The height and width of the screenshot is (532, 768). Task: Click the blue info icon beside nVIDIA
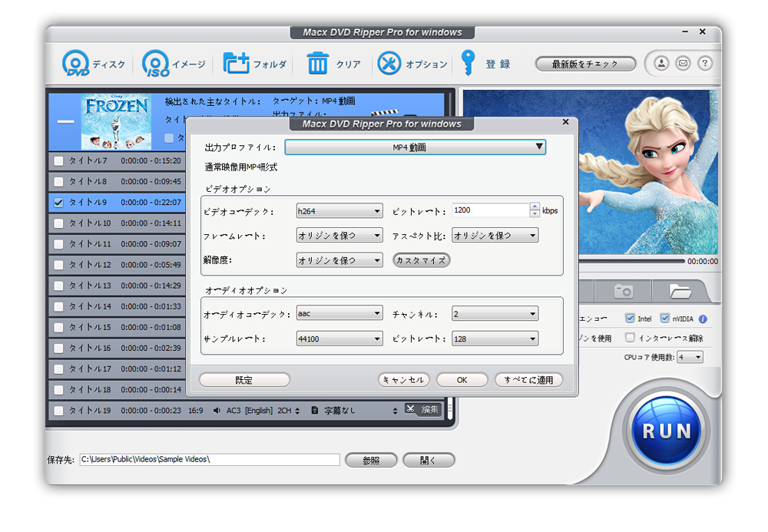(703, 319)
